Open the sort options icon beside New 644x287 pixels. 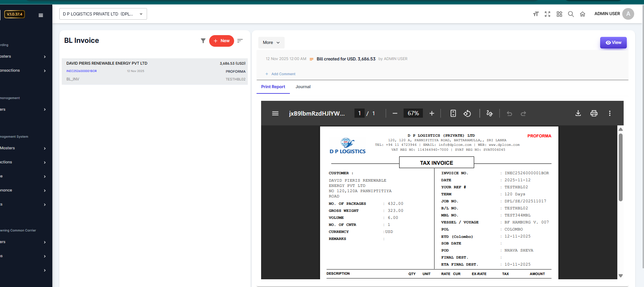[240, 41]
